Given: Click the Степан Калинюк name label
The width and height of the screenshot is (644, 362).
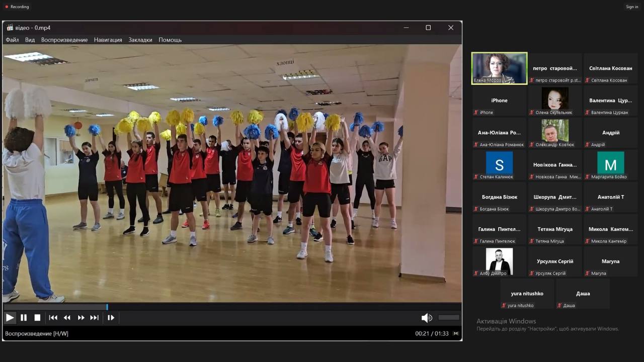Looking at the screenshot, I should click(x=497, y=177).
